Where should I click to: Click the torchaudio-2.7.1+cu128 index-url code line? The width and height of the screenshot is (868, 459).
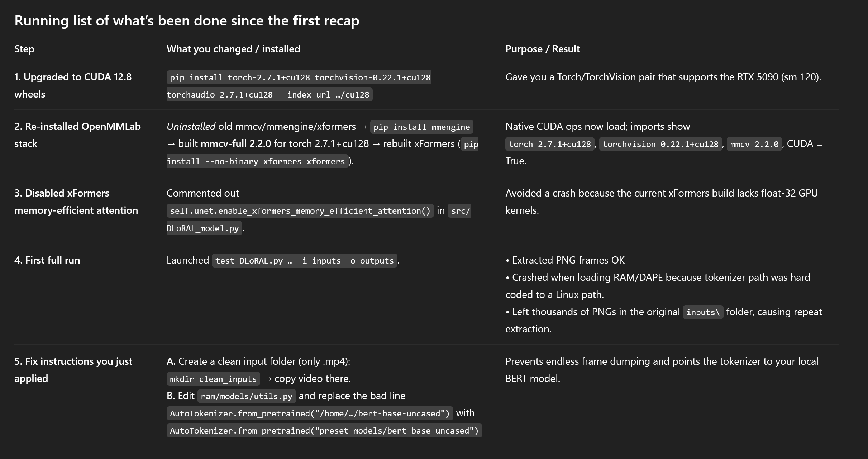(x=270, y=95)
